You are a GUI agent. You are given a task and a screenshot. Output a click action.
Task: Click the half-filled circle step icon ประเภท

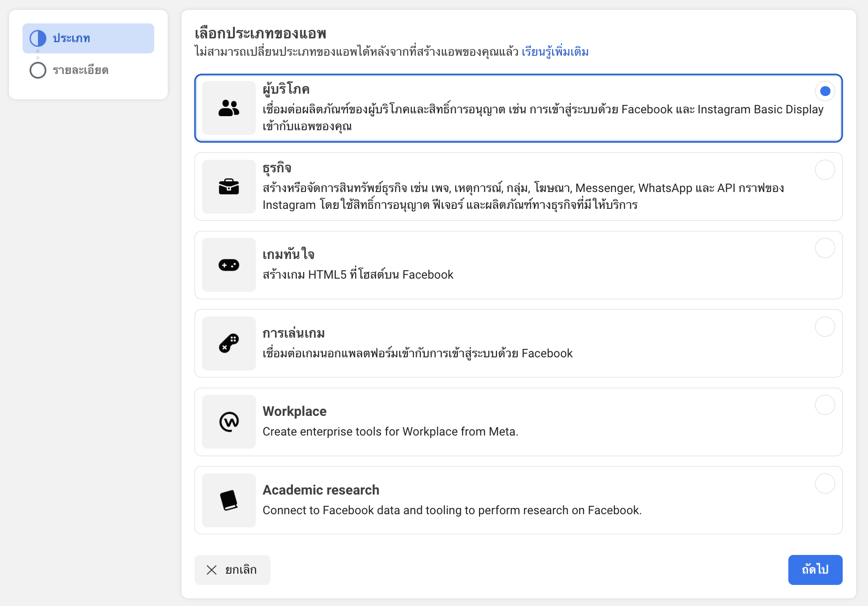38,38
